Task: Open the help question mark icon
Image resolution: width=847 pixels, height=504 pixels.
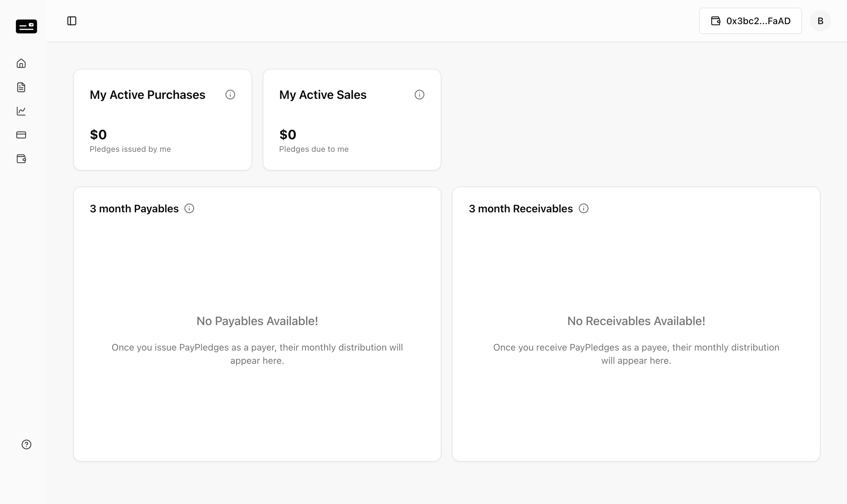Action: [26, 444]
